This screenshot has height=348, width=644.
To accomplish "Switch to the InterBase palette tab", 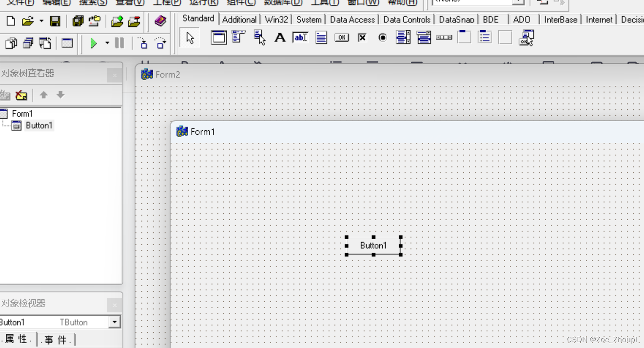I will click(x=561, y=20).
